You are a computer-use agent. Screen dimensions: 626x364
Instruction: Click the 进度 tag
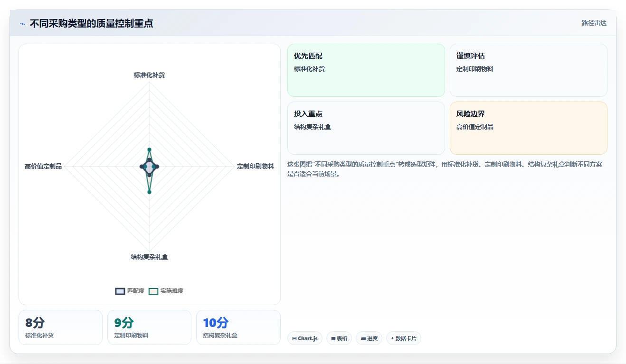369,338
